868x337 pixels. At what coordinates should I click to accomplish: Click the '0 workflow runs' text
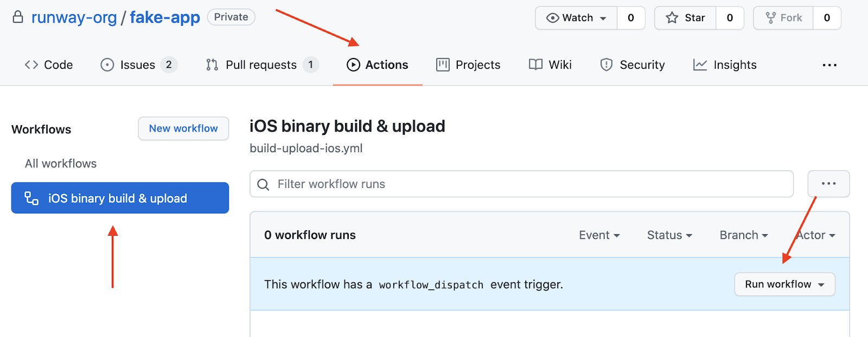pyautogui.click(x=310, y=235)
